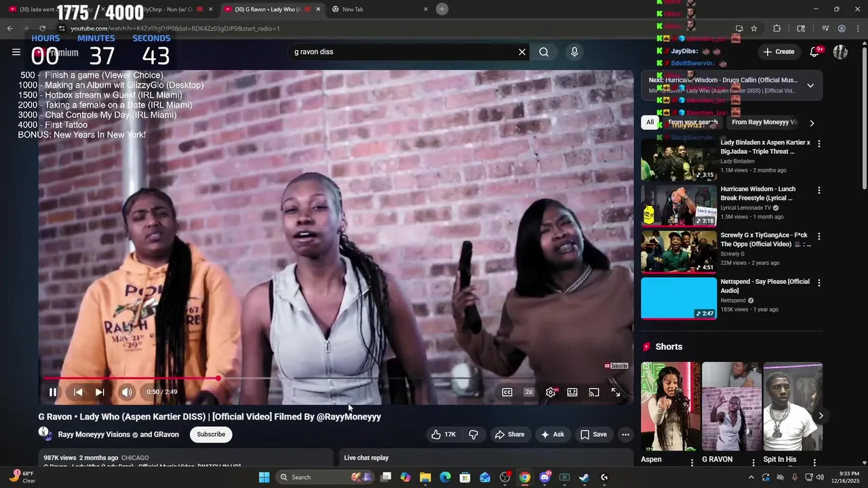
Task: Open YouTube notifications bell
Action: coord(815,52)
